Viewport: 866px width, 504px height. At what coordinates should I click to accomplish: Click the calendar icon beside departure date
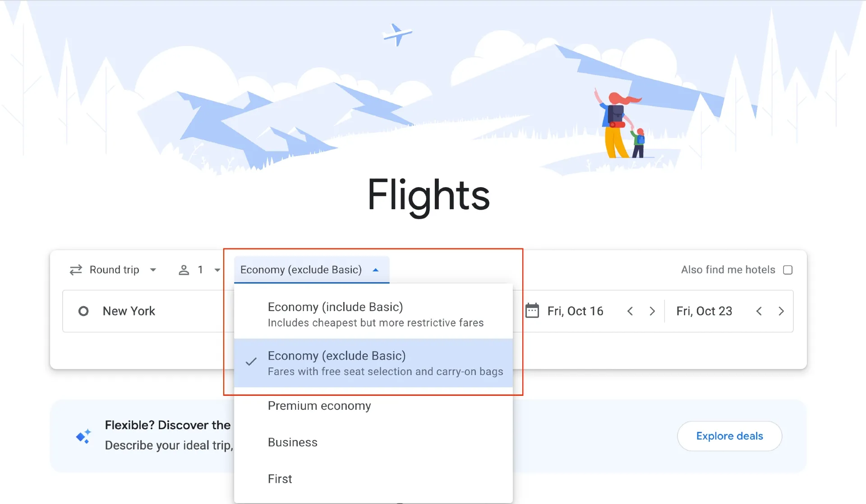click(x=533, y=311)
